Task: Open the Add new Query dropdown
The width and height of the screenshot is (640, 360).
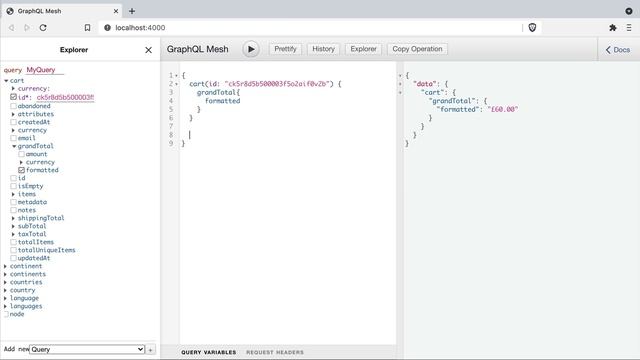Action: click(x=87, y=349)
